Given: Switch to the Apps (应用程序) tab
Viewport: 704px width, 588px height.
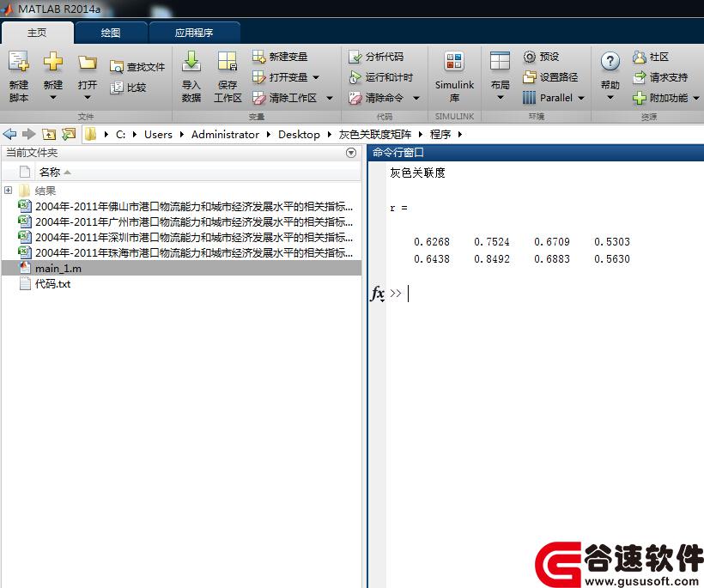Looking at the screenshot, I should [x=194, y=33].
